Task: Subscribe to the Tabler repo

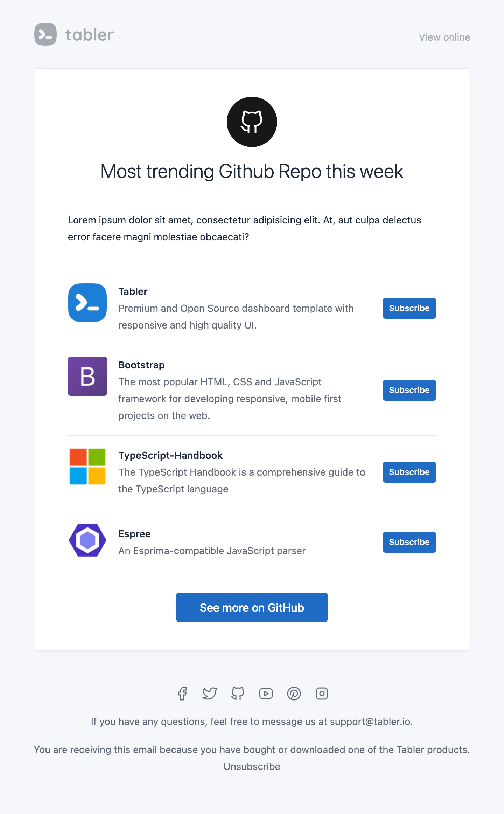Action: (x=409, y=308)
